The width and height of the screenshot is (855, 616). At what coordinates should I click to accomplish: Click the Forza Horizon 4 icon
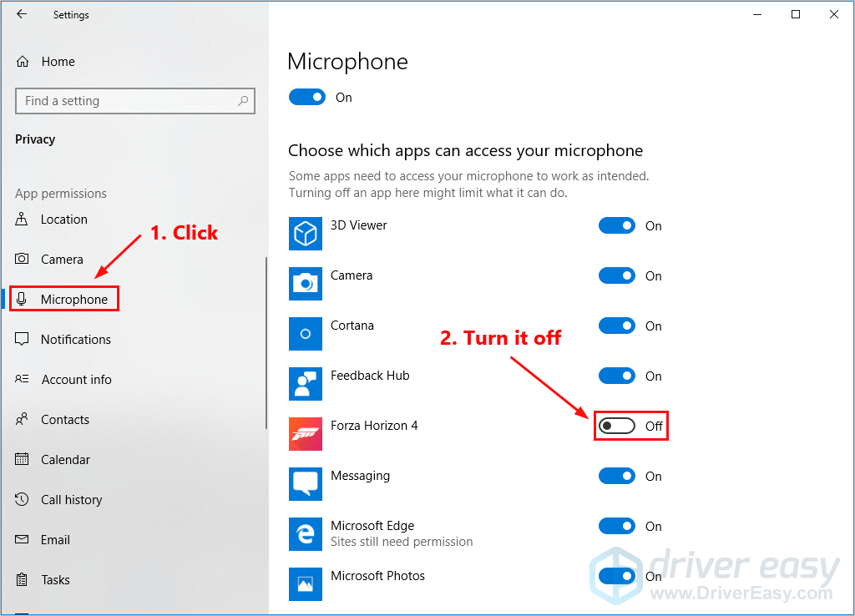(x=306, y=434)
